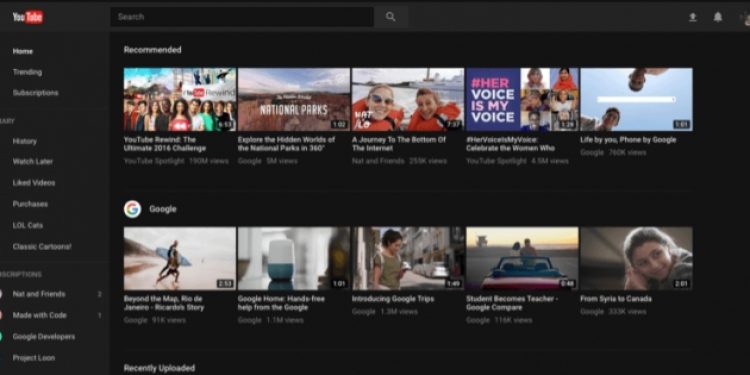The width and height of the screenshot is (750, 375).
Task: Open Trending in the sidebar
Action: [x=27, y=72]
